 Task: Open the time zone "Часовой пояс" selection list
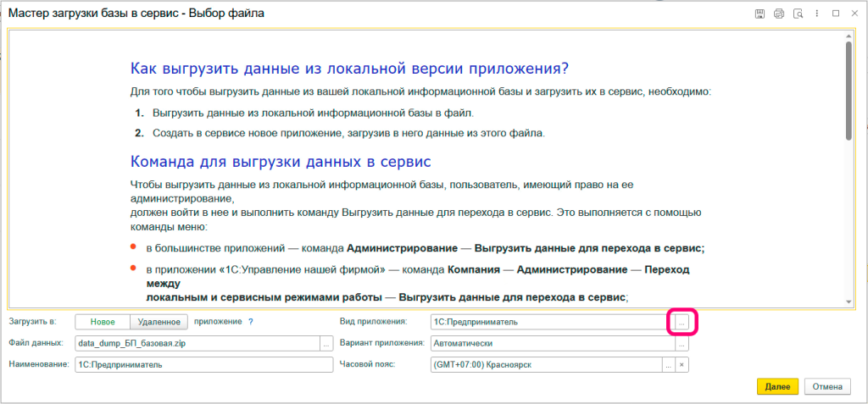668,364
